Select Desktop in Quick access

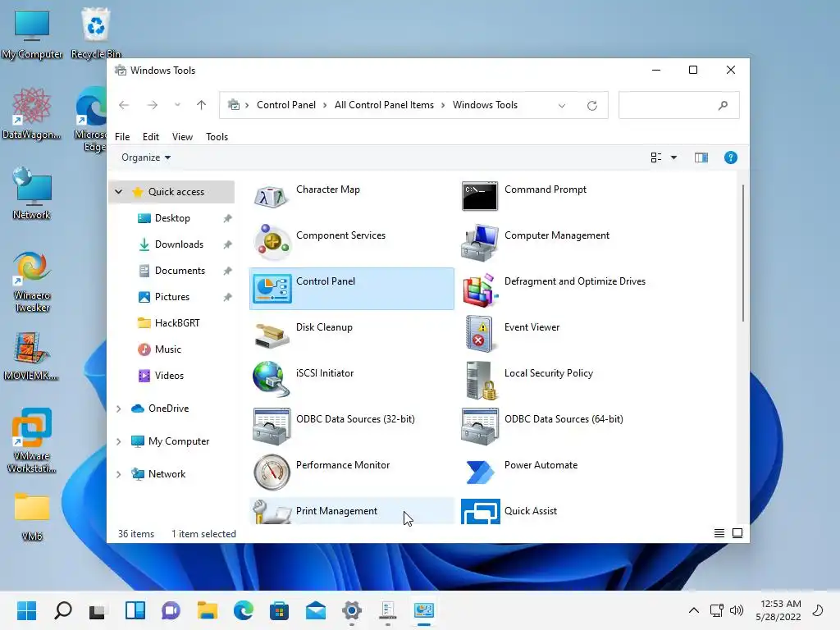tap(171, 218)
